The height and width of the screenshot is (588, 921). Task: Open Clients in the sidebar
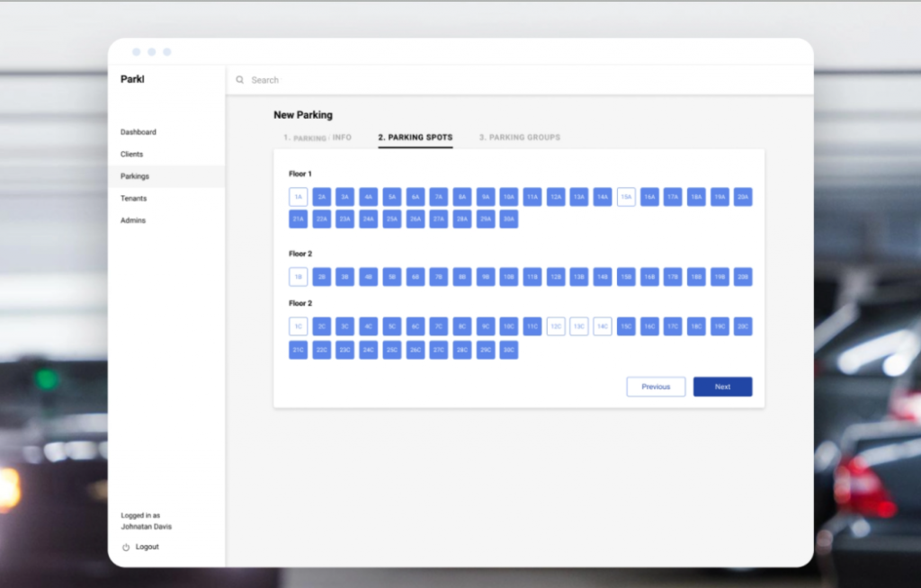(x=131, y=154)
